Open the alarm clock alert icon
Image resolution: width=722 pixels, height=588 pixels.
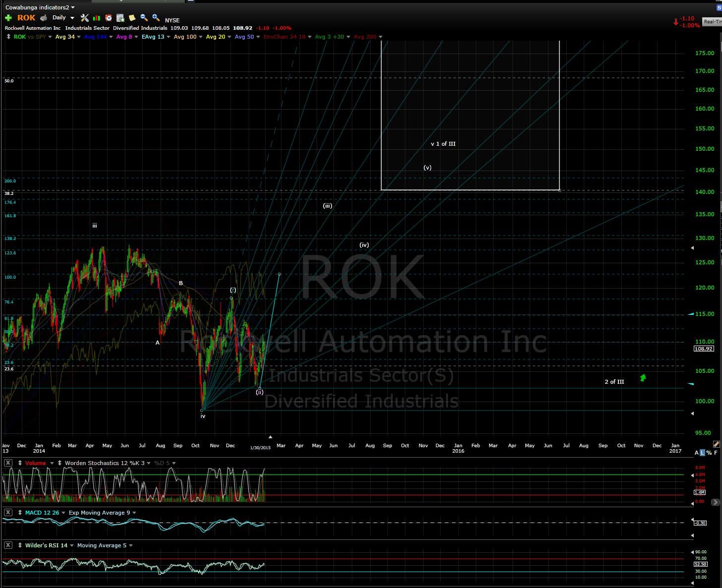109,18
